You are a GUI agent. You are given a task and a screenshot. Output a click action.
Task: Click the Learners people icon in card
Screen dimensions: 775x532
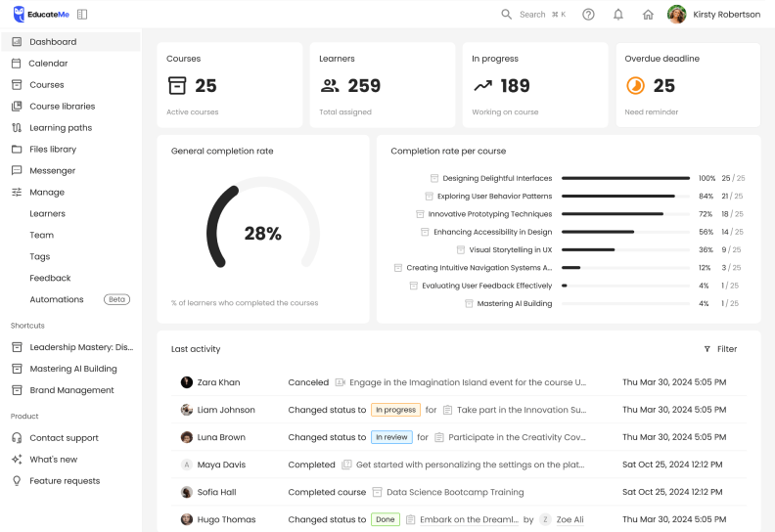(x=330, y=86)
